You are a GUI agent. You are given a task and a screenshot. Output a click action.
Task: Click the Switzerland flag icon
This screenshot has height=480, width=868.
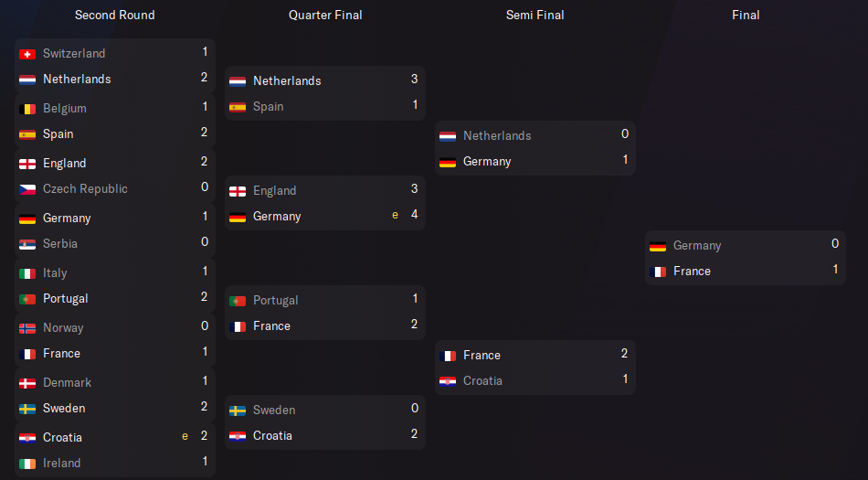pos(27,54)
